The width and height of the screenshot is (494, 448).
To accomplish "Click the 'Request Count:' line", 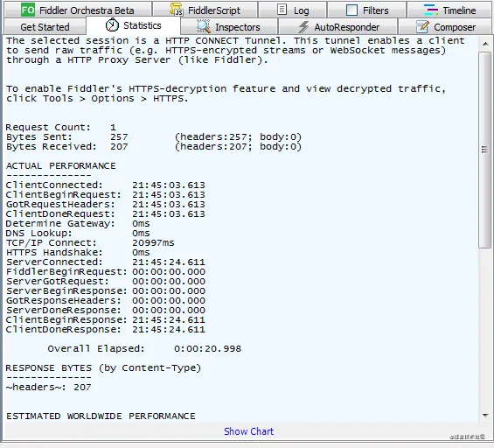I will point(61,128).
